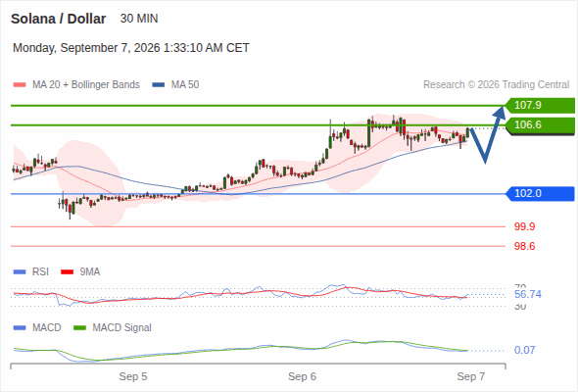Click the MA 20 + Bollinger Bands legend label

86,85
